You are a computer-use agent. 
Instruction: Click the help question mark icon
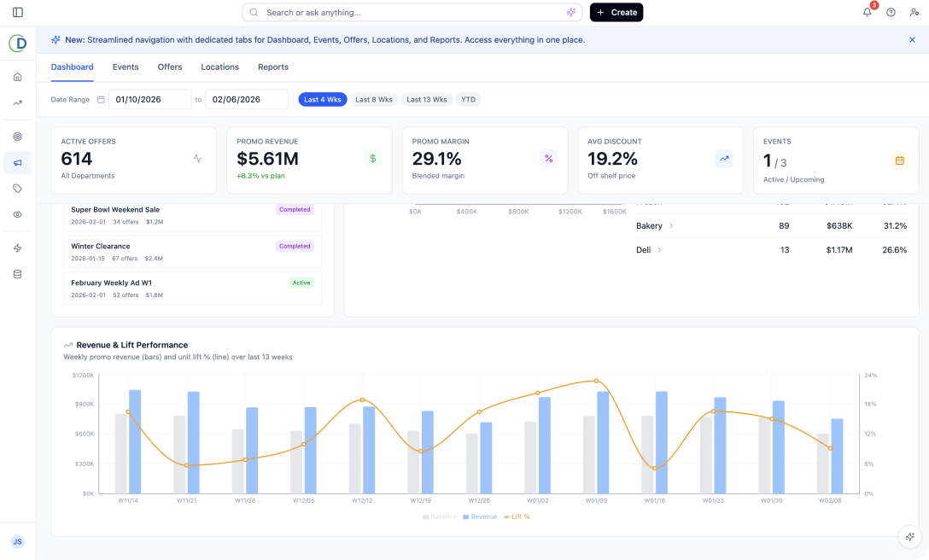point(891,12)
